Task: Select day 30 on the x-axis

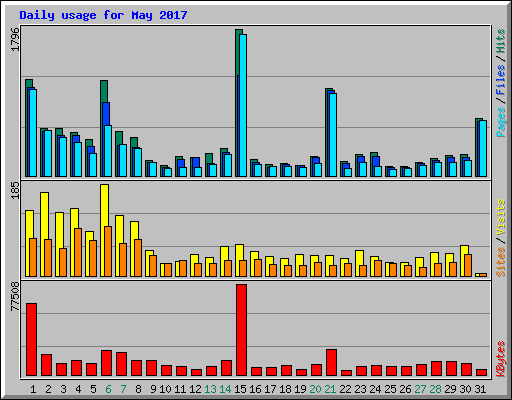Action: pyautogui.click(x=465, y=389)
